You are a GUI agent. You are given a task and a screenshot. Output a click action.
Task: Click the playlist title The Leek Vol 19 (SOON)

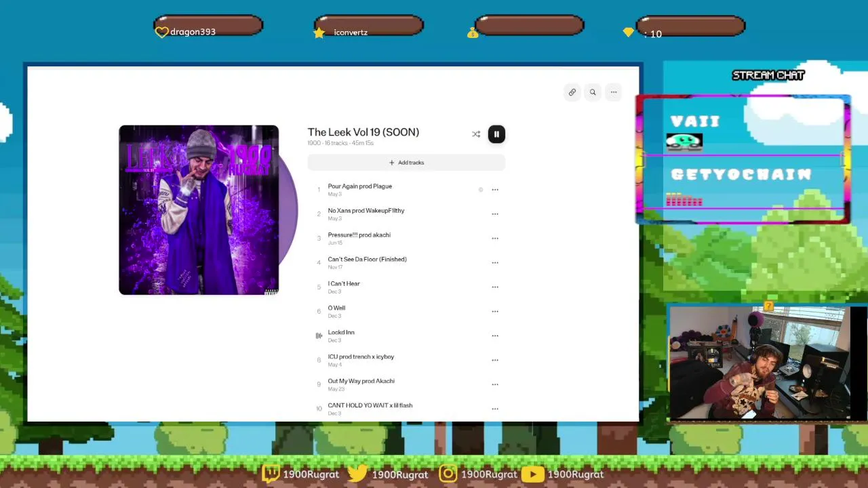point(363,132)
